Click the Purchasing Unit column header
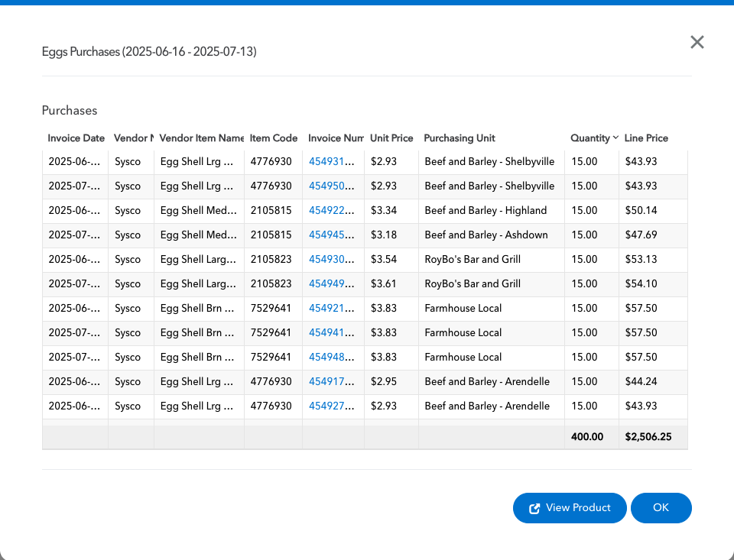 point(460,138)
